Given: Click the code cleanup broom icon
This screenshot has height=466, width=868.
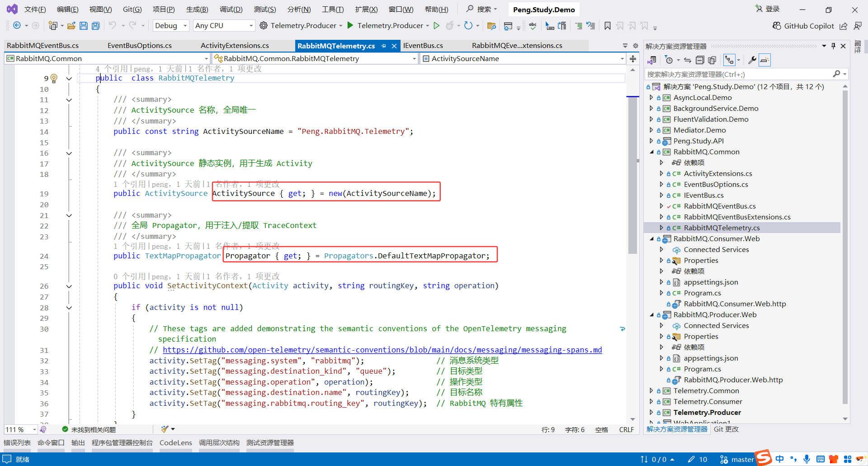Looking at the screenshot, I should pyautogui.click(x=165, y=429).
